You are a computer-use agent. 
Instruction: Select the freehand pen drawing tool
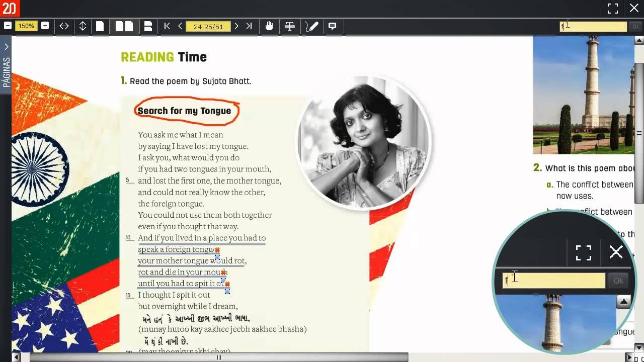[312, 26]
